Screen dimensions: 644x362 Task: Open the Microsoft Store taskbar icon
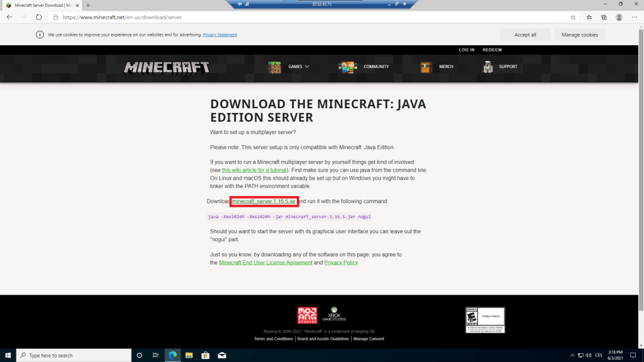[x=205, y=355]
